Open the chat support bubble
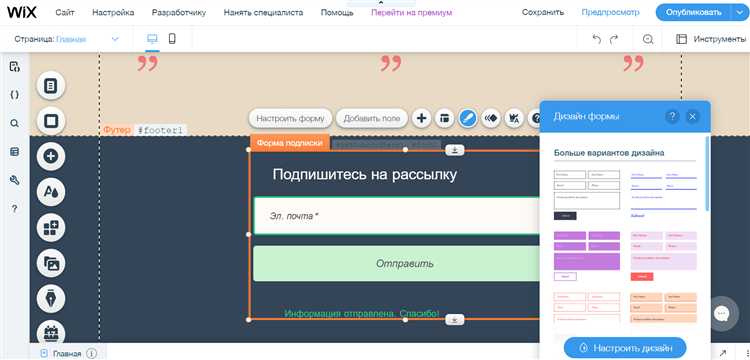The width and height of the screenshot is (750, 360). point(721,314)
